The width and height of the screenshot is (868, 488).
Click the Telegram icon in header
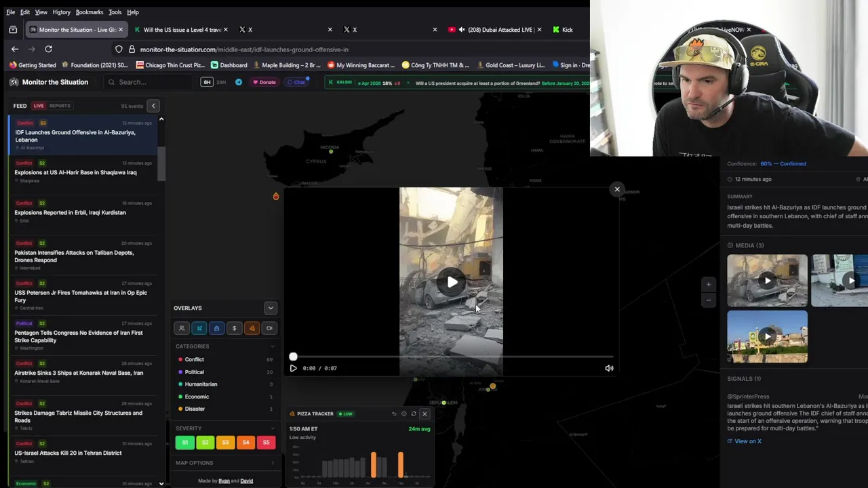[239, 82]
